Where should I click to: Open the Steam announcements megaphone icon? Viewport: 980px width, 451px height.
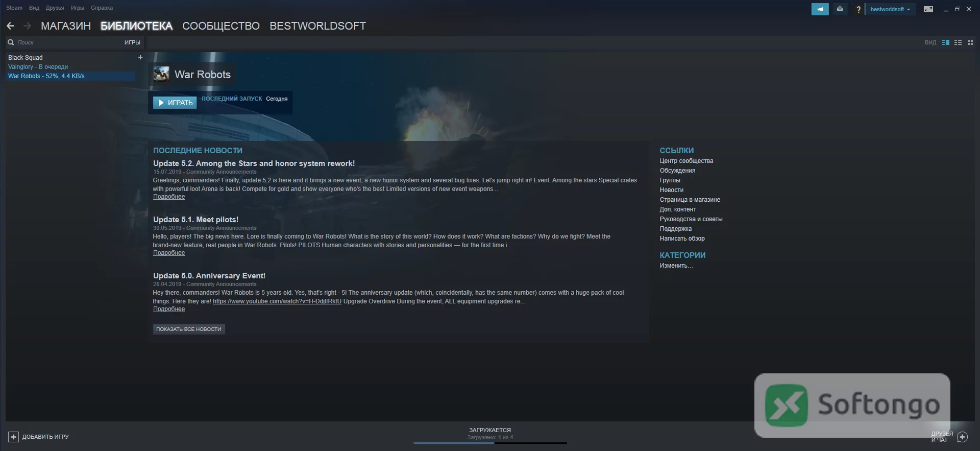point(820,9)
